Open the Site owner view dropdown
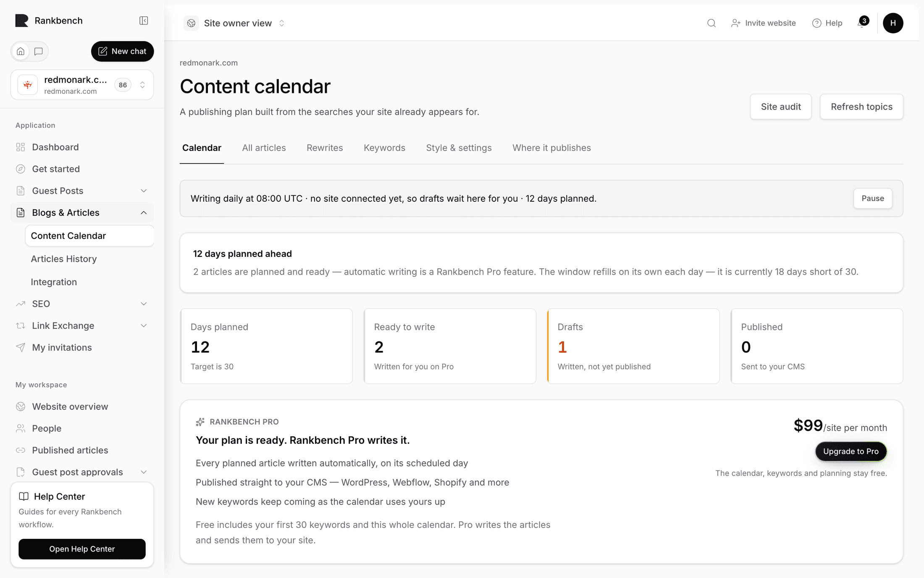924x578 pixels. click(234, 23)
